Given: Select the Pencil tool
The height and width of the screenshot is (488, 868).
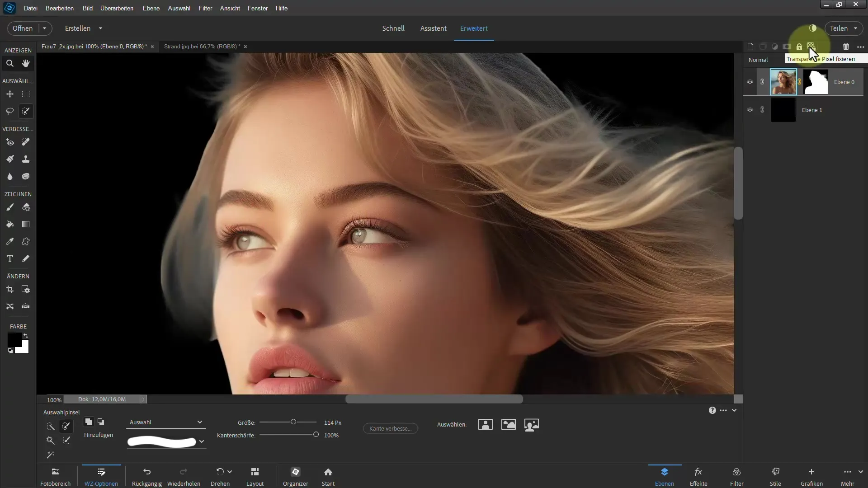Looking at the screenshot, I should tap(26, 258).
